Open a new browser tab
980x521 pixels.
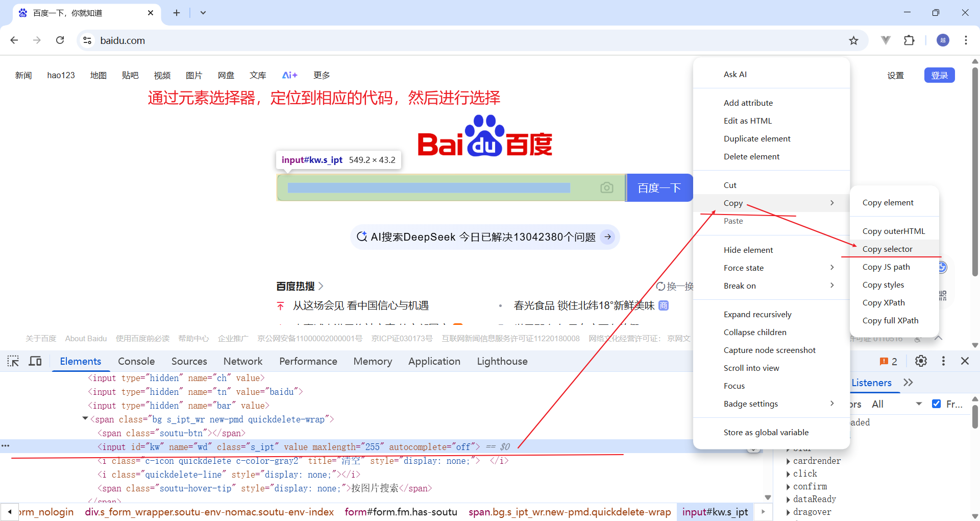tap(177, 13)
